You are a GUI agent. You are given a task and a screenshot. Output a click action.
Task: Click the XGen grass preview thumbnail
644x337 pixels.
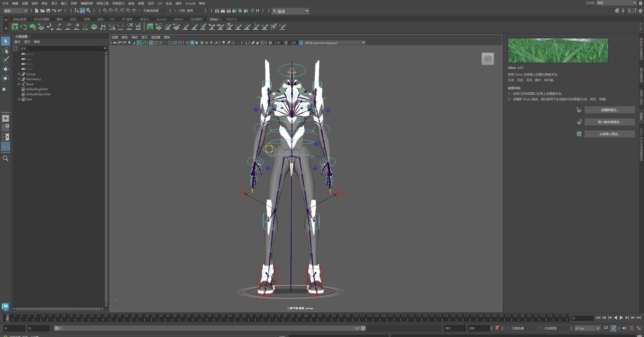point(558,51)
